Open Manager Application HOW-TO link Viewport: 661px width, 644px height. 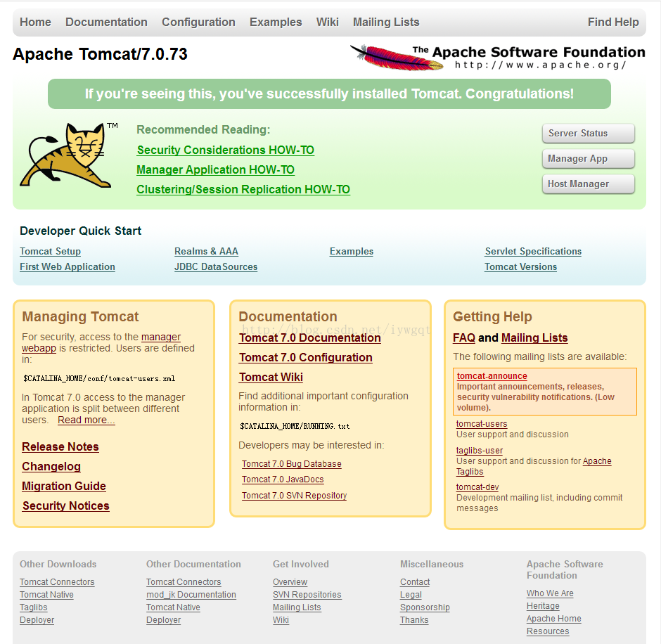pos(215,170)
